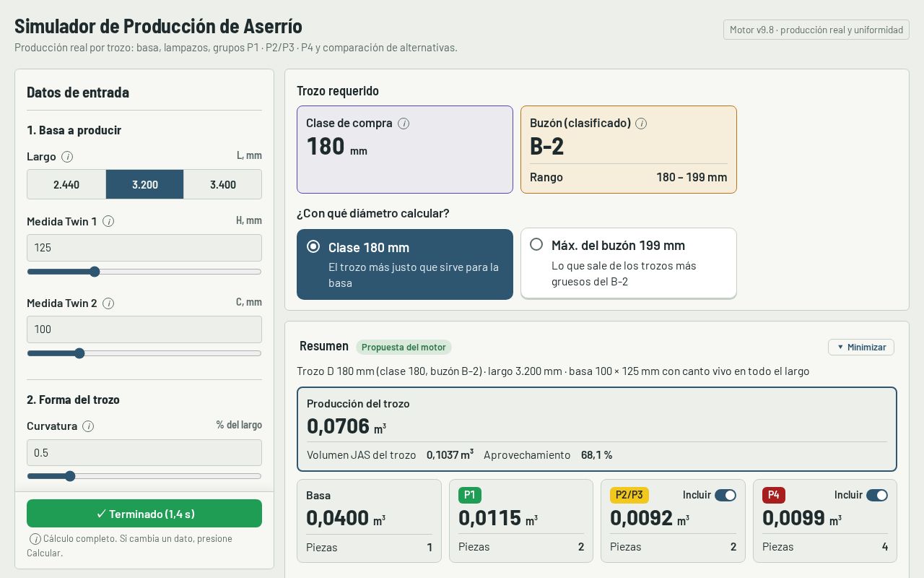The width and height of the screenshot is (924, 578).
Task: Choose largo 2.440
Action: 66,184
